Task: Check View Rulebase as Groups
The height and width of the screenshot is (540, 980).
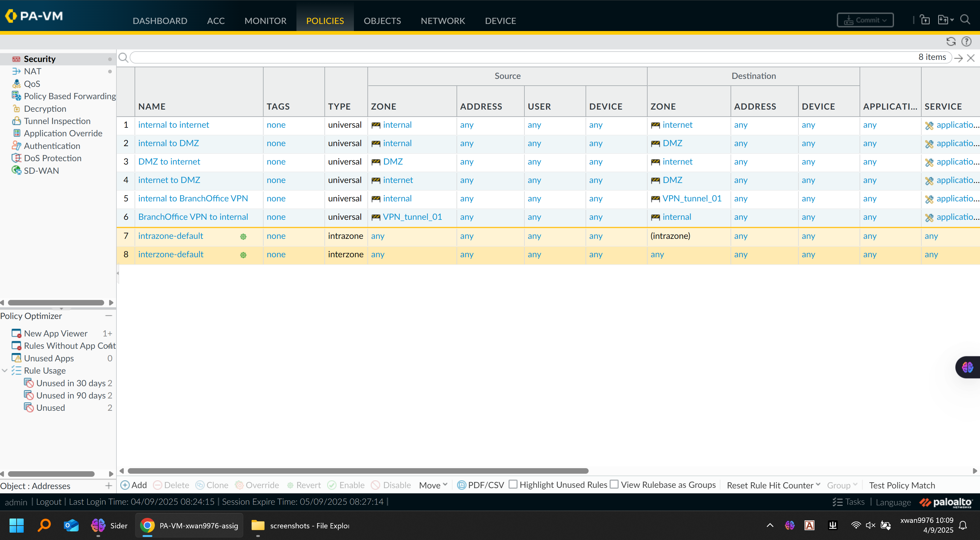Action: pos(614,484)
